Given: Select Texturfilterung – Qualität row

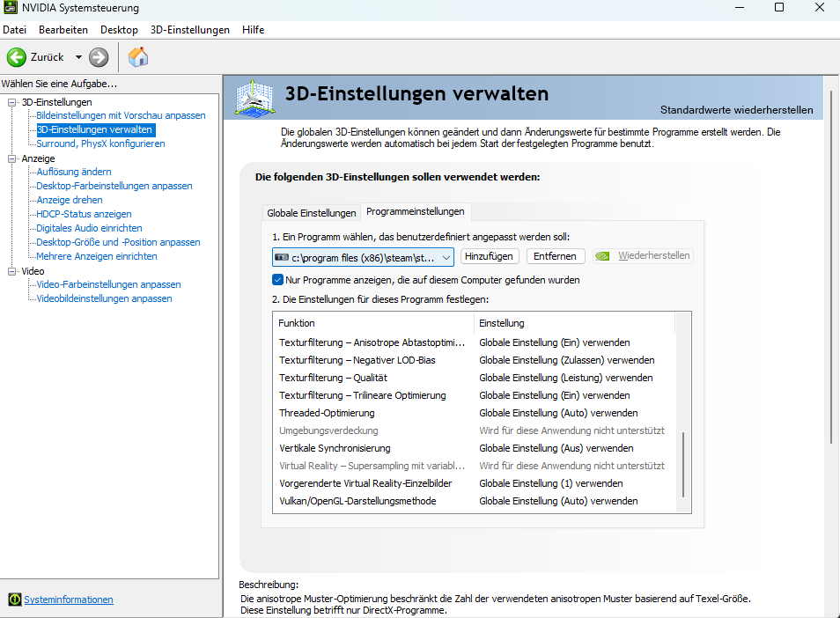Looking at the screenshot, I should [474, 378].
